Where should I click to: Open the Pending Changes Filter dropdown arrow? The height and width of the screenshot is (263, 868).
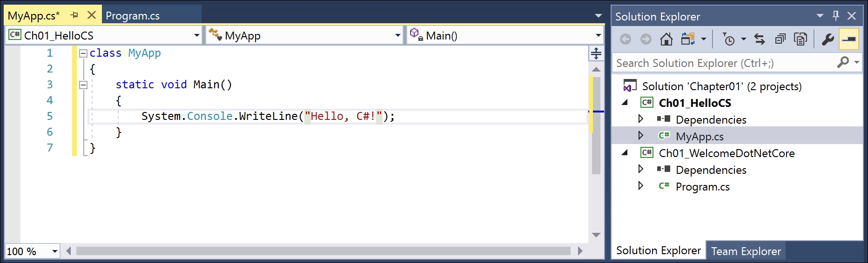(x=744, y=39)
